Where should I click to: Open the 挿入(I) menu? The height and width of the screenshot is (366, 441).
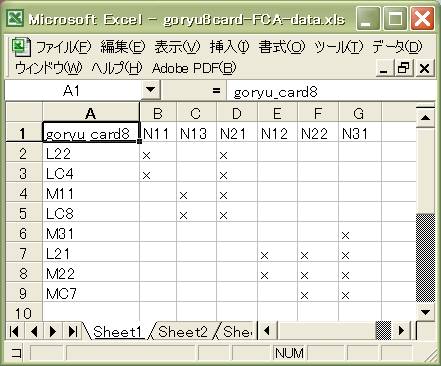click(229, 48)
